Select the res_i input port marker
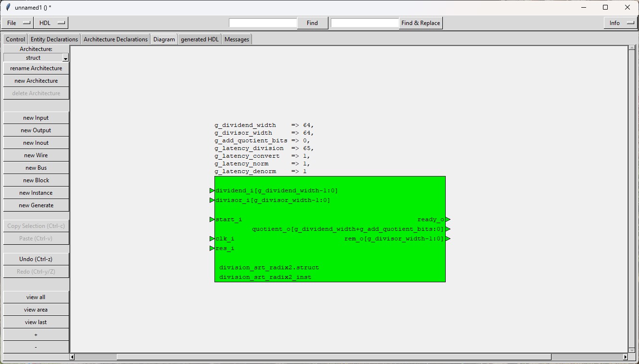The width and height of the screenshot is (639, 364). click(212, 248)
